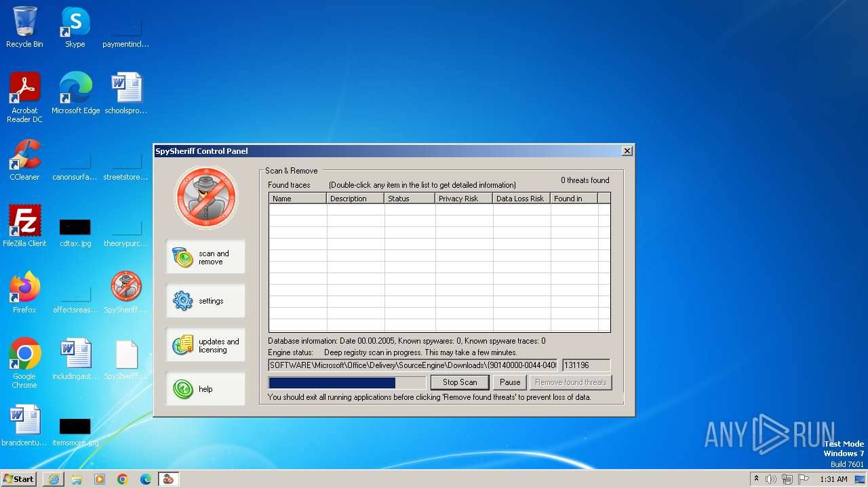This screenshot has height=488, width=868.
Task: Click Remove found threats button
Action: click(x=570, y=382)
